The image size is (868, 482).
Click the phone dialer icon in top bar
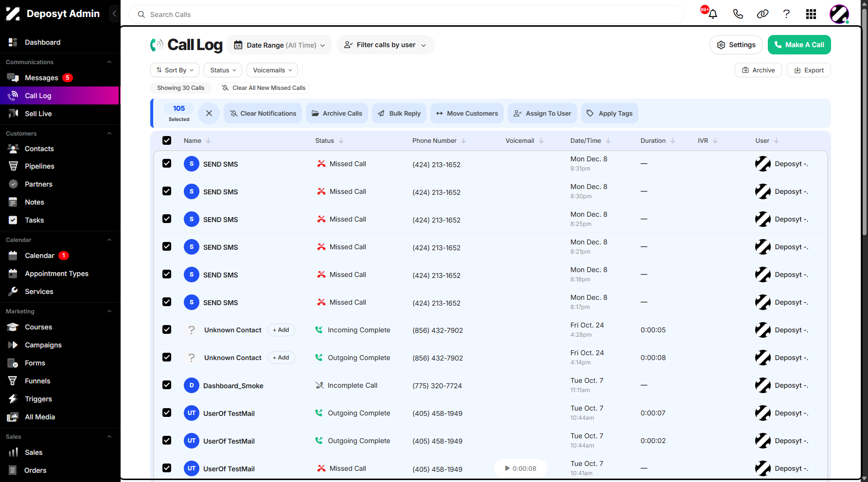click(x=738, y=14)
